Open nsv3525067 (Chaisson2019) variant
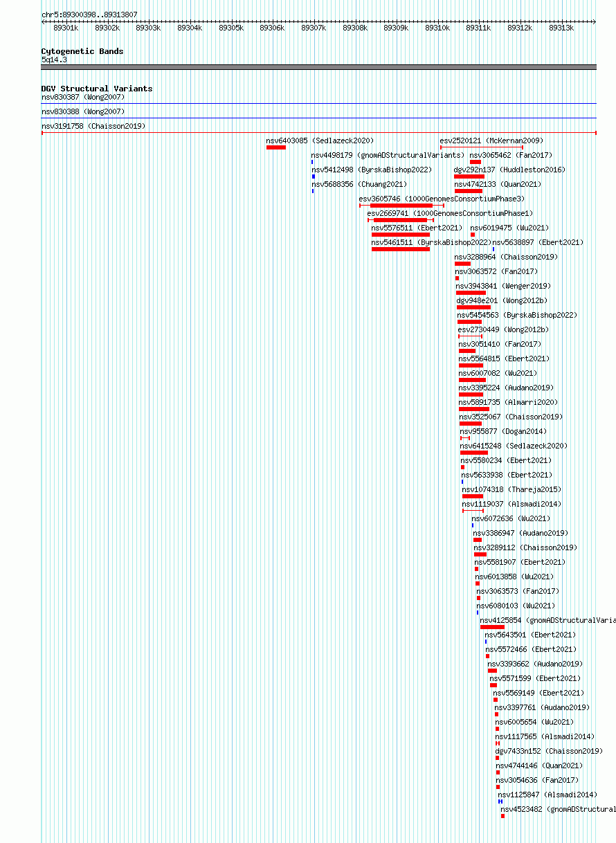This screenshot has height=843, width=616. (x=511, y=417)
